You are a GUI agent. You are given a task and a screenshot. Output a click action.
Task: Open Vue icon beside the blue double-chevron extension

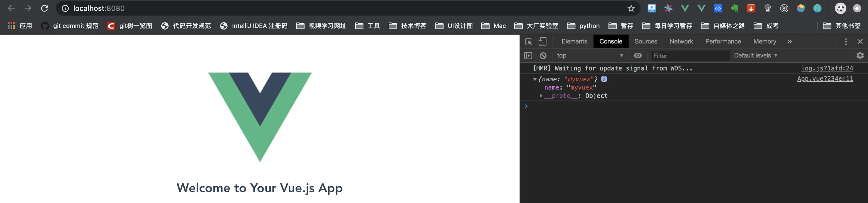701,8
